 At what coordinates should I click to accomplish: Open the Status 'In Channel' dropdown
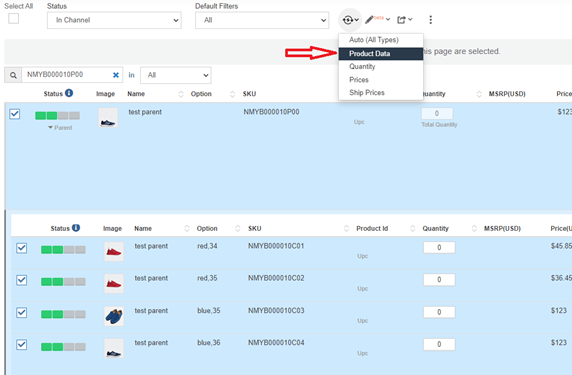tap(114, 20)
